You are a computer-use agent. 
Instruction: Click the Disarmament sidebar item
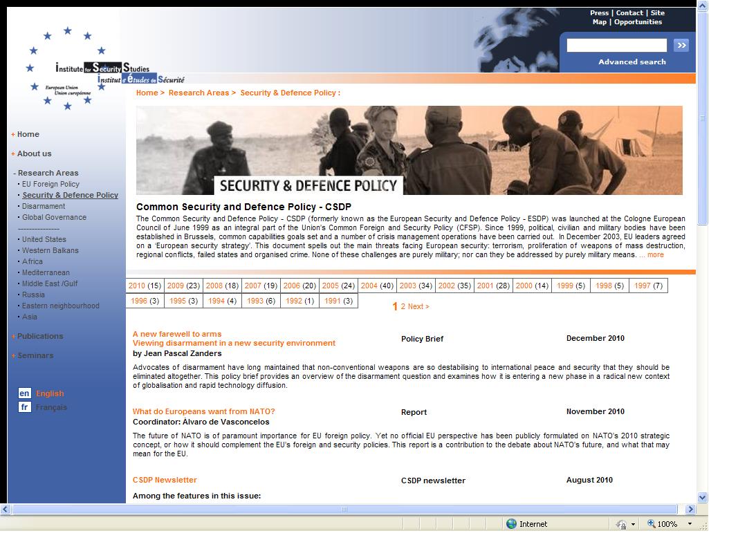coord(44,206)
